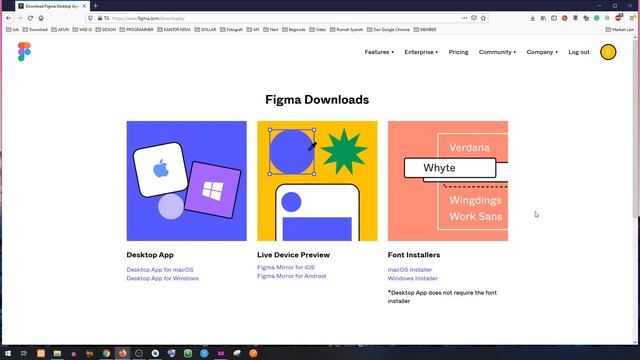
Task: Open the MEMBER bookmarks folder
Action: pyautogui.click(x=425, y=29)
